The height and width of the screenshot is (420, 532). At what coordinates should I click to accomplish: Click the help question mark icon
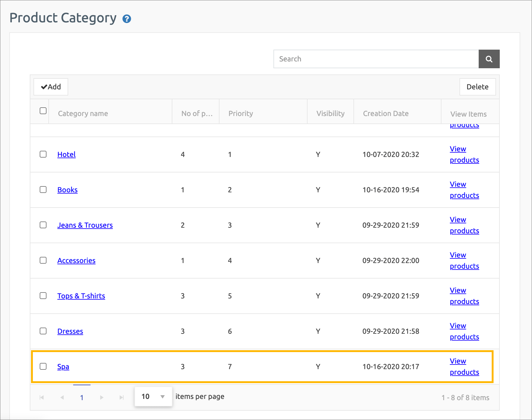126,19
